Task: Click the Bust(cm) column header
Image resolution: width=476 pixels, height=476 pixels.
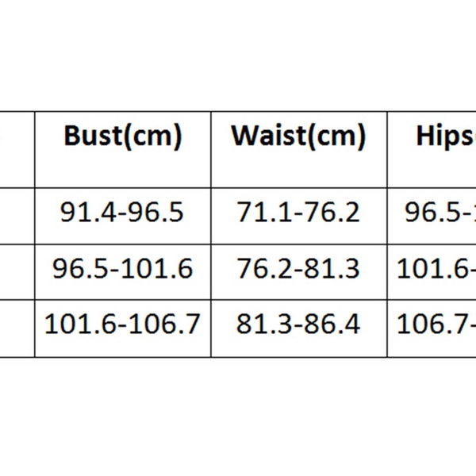Action: click(122, 136)
